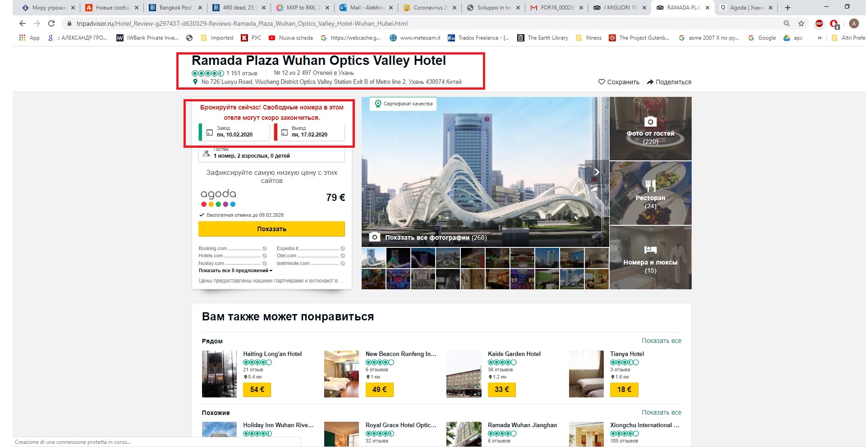Open The Project Gutenberg bookmark
This screenshot has height=447, width=868.
(639, 38)
